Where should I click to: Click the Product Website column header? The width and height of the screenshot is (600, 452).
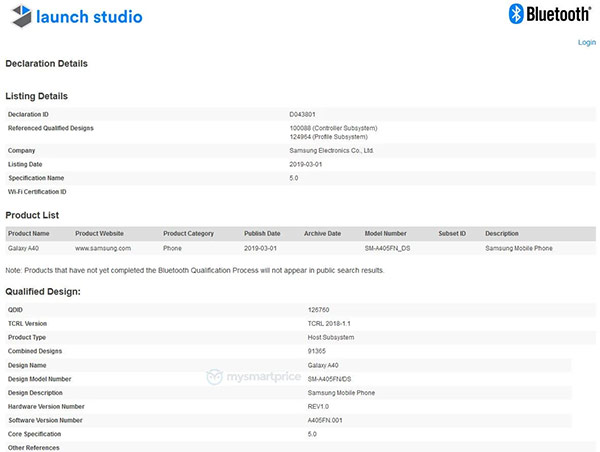click(x=100, y=233)
